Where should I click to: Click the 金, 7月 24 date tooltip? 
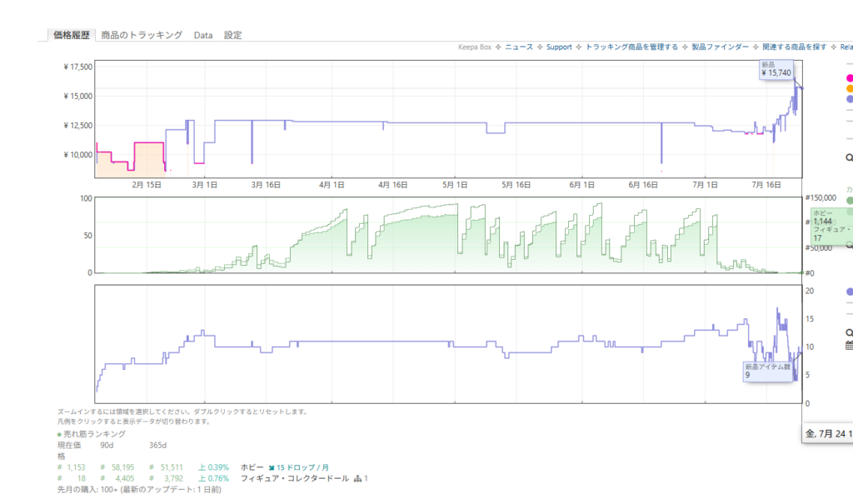pos(827,433)
